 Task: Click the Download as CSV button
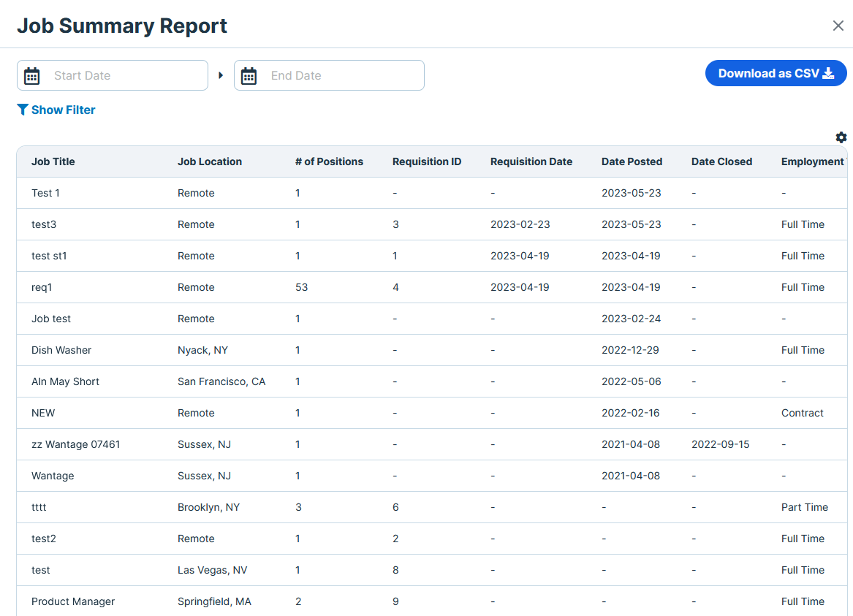[x=776, y=73]
